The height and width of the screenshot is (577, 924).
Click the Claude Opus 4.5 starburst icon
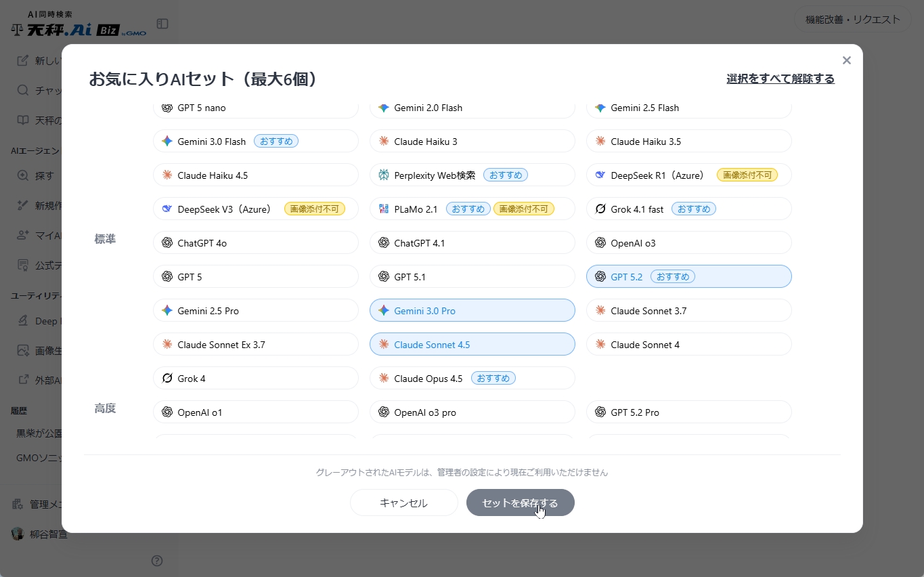coord(384,379)
